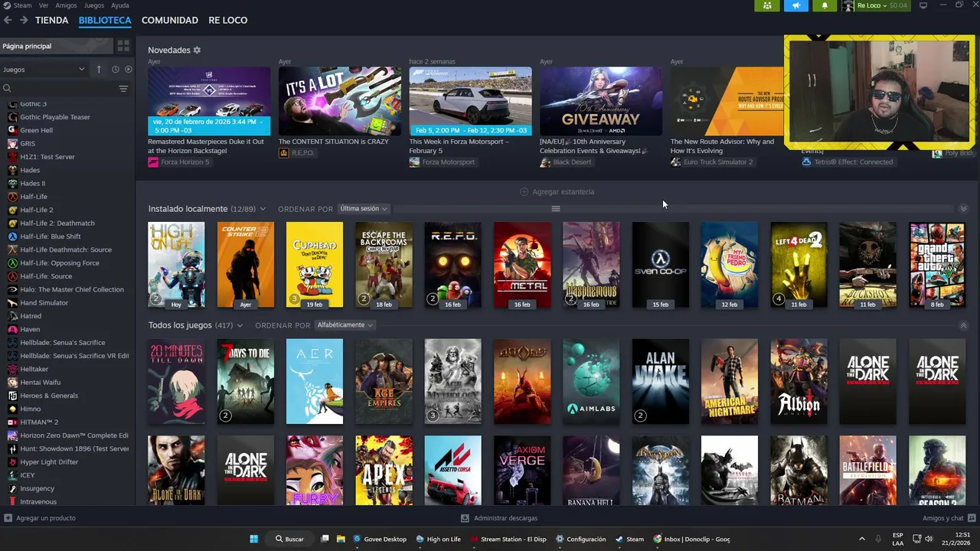Image resolution: width=980 pixels, height=551 pixels.
Task: Toggle ready-to-play filter icon in sidebar
Action: [x=129, y=70]
